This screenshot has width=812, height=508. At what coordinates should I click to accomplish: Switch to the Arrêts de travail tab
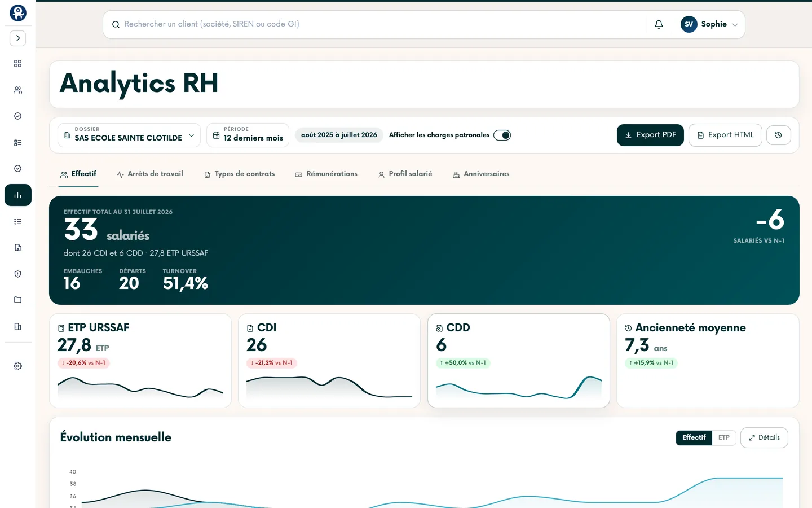150,174
